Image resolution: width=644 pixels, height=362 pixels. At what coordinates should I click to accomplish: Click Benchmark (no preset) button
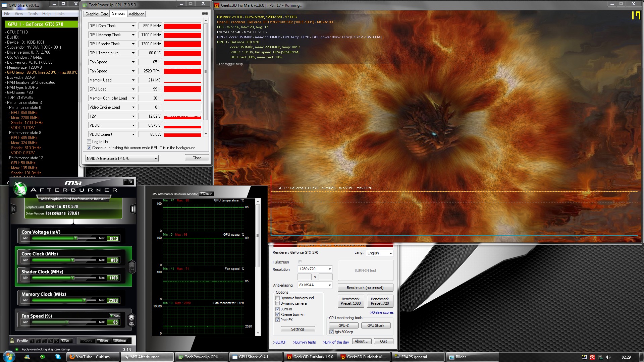(x=365, y=288)
